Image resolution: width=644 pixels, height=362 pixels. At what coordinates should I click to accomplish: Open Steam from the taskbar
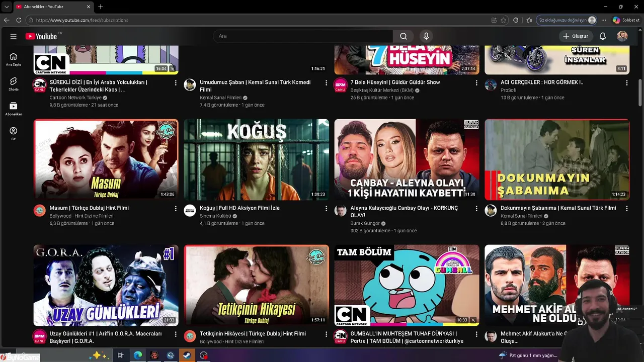pyautogui.click(x=186, y=355)
